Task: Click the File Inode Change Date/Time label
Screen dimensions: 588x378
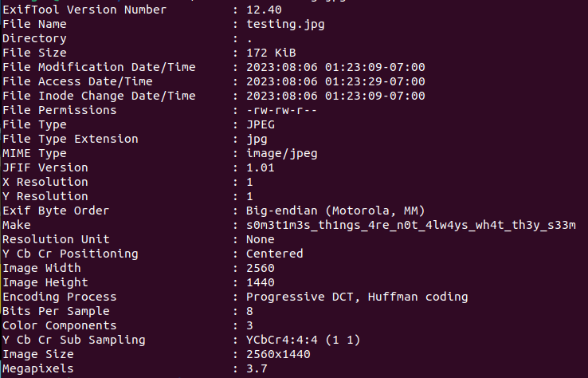Action: tap(99, 96)
